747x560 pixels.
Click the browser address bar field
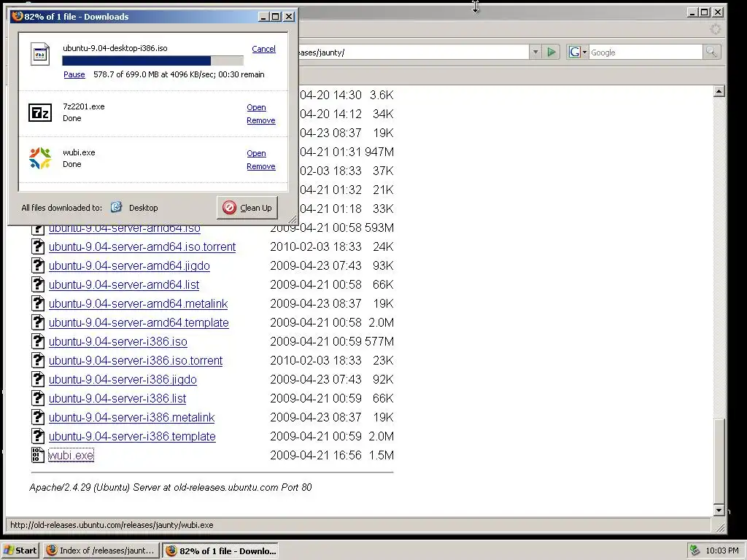click(412, 52)
